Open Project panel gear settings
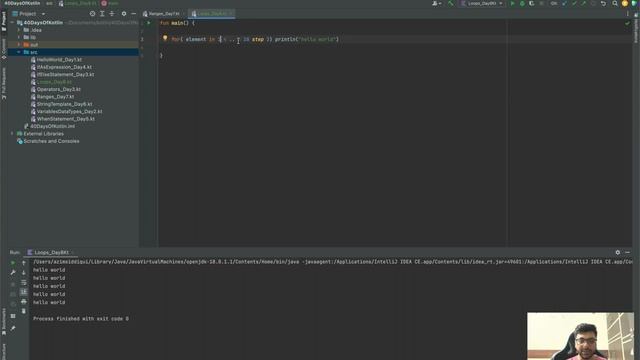The image size is (640, 360). point(124,13)
